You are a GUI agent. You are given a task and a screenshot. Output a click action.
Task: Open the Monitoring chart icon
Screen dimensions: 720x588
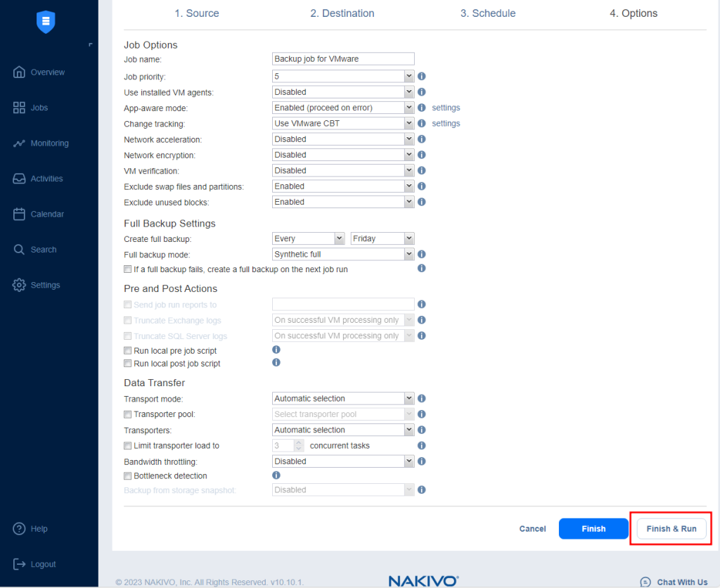pos(19,143)
